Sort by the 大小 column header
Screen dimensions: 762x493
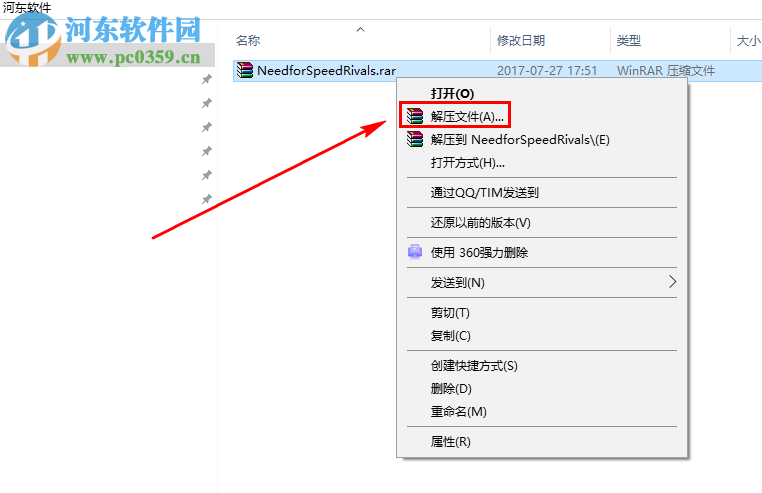click(x=748, y=40)
